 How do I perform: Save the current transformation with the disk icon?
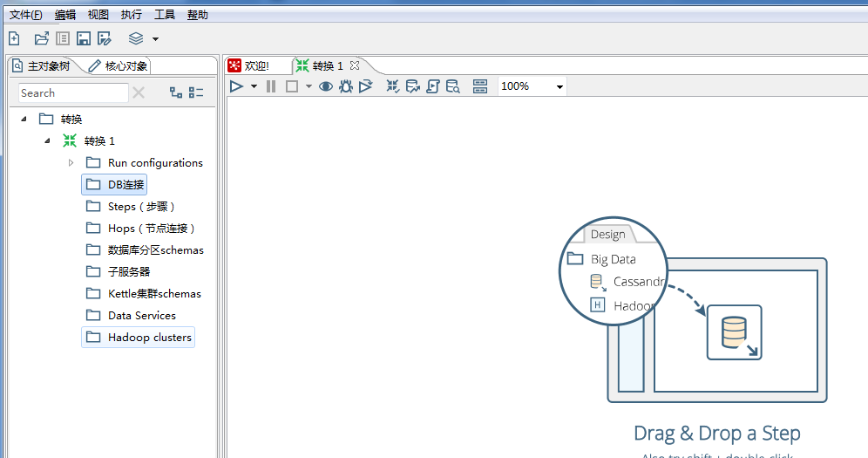tap(84, 38)
